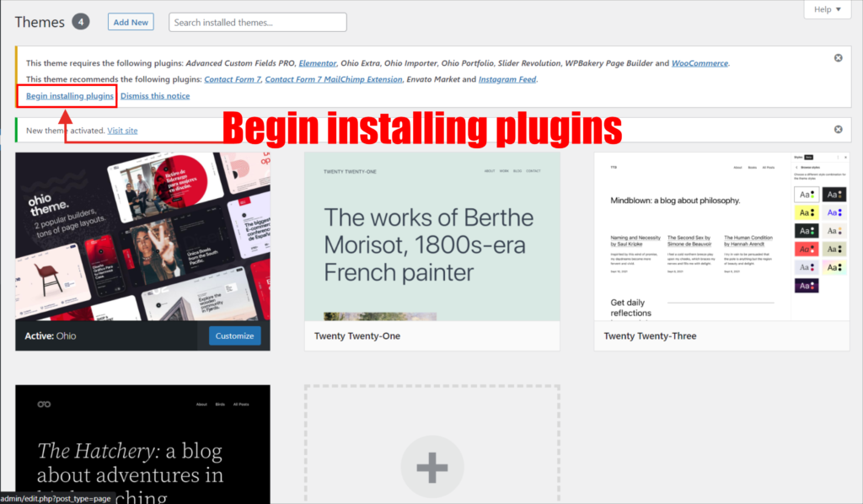863x504 pixels.
Task: Open the Contact Form 7 link
Action: (232, 79)
